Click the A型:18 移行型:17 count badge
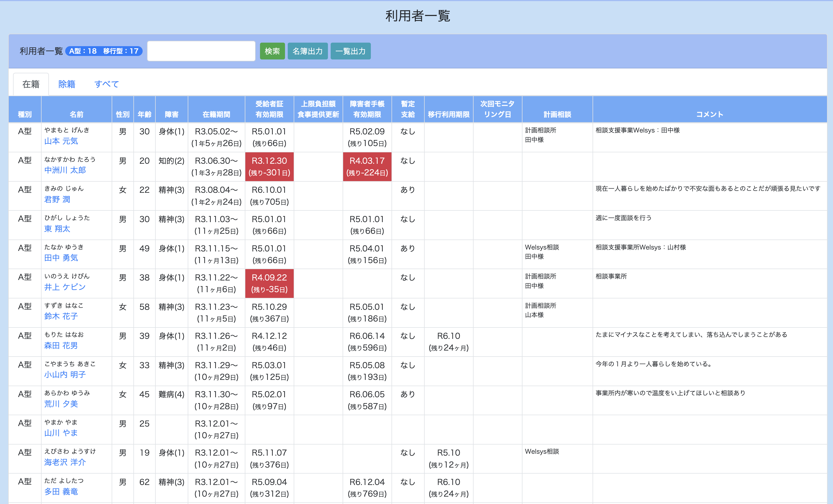Screen dimensions: 833x504 pos(104,51)
